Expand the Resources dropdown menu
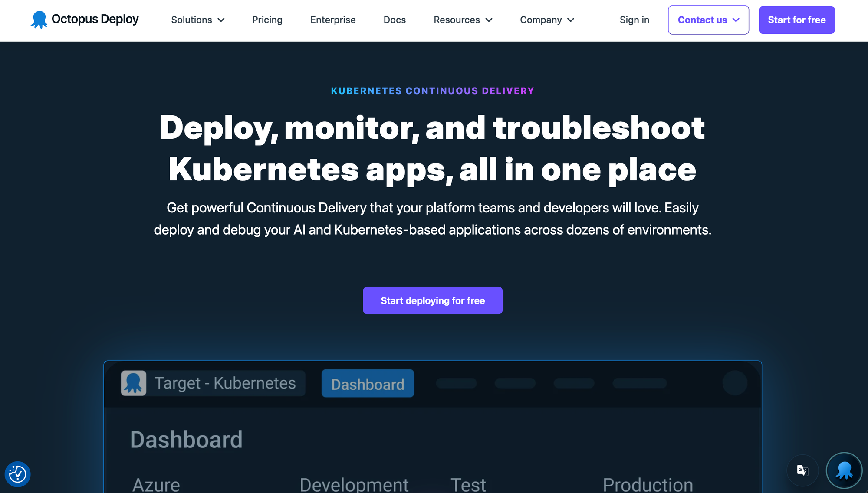 [x=463, y=20]
